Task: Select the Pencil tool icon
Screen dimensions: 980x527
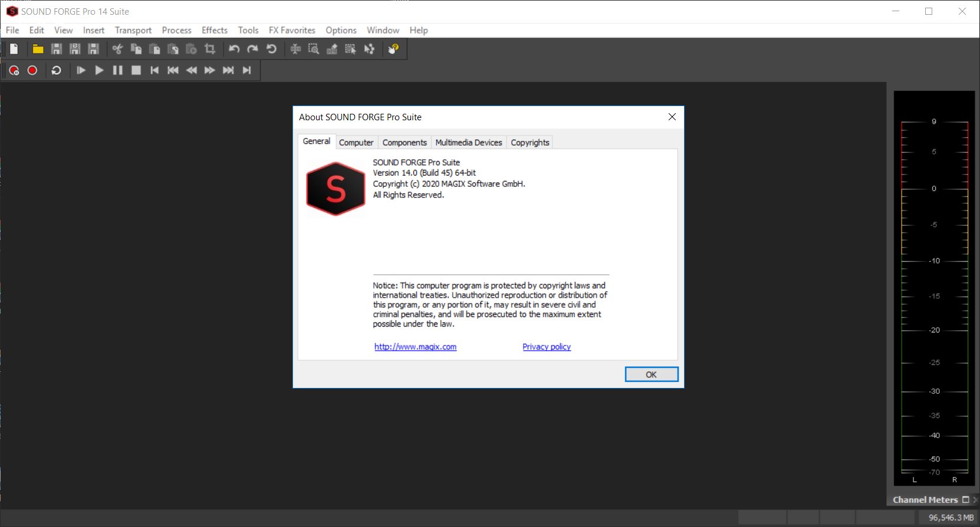Action: tap(332, 49)
